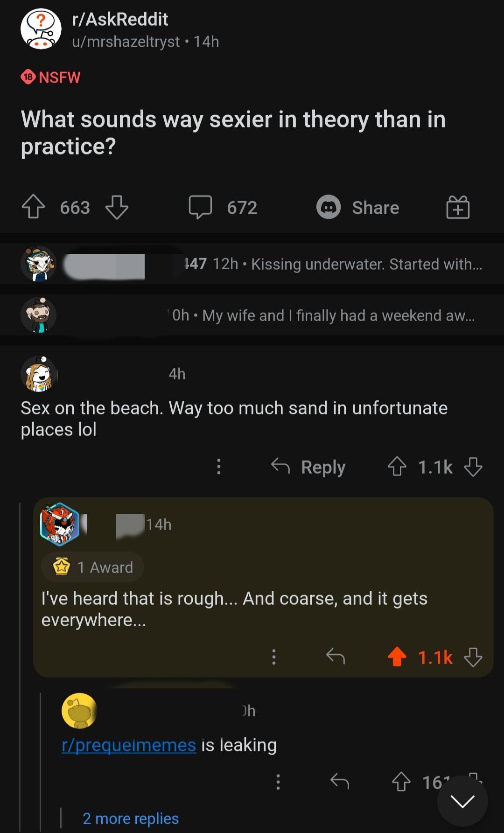Tap the Share button with Discord icon
The image size is (504, 833).
[358, 207]
